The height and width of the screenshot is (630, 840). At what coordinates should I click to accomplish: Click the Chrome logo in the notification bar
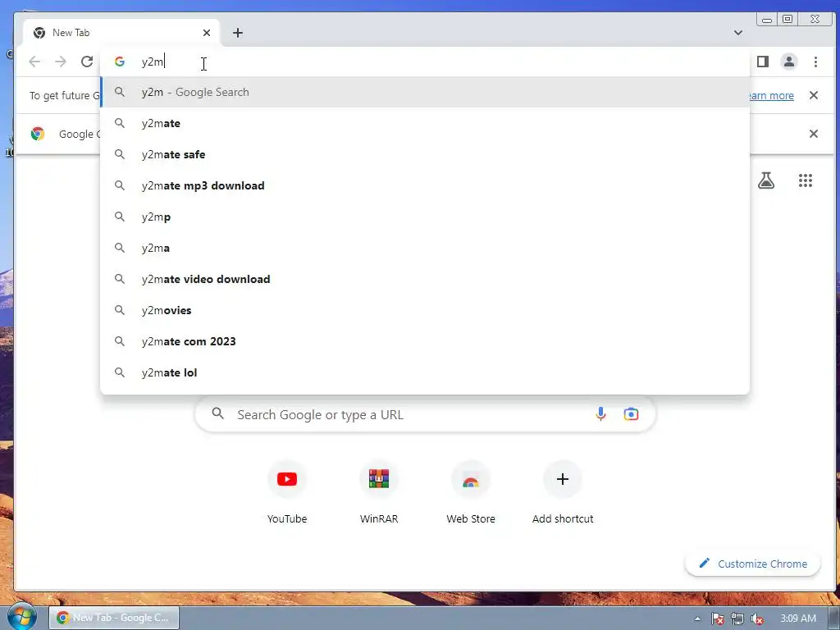click(x=38, y=134)
